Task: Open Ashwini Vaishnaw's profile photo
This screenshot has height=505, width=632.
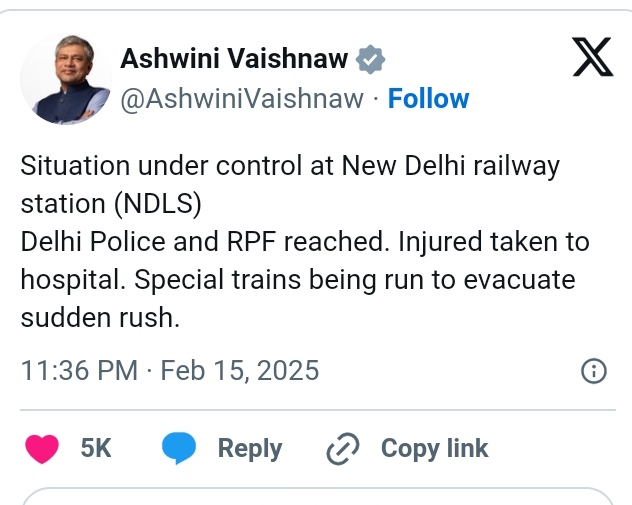Action: coord(66,80)
